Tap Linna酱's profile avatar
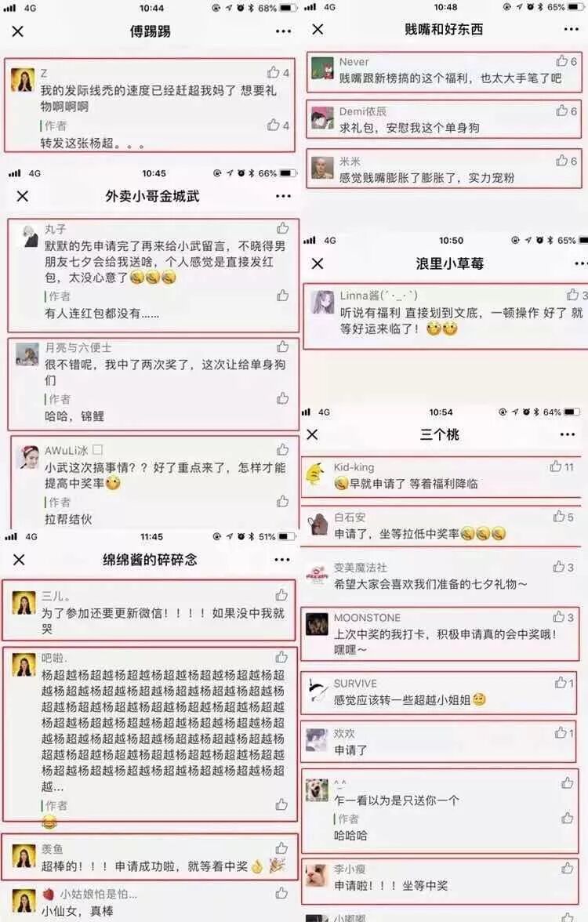This screenshot has width=588, height=922. pyautogui.click(x=322, y=303)
